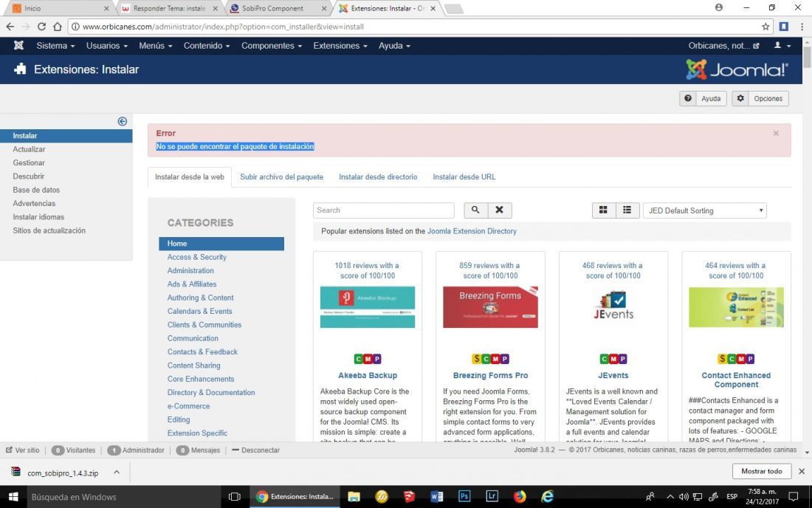The width and height of the screenshot is (812, 508).
Task: Collapse the sidebar with the arrow toggle icon
Action: click(x=123, y=121)
